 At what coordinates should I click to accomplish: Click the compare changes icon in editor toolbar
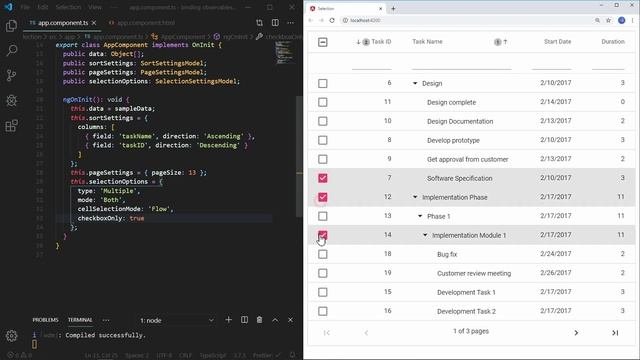click(x=259, y=23)
